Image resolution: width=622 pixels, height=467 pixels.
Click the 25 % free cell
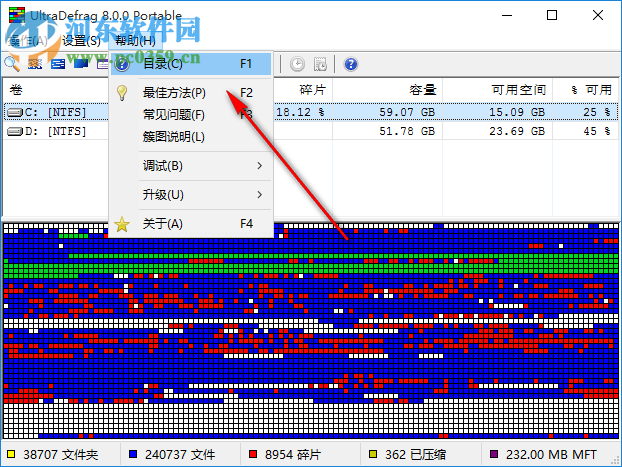[597, 112]
